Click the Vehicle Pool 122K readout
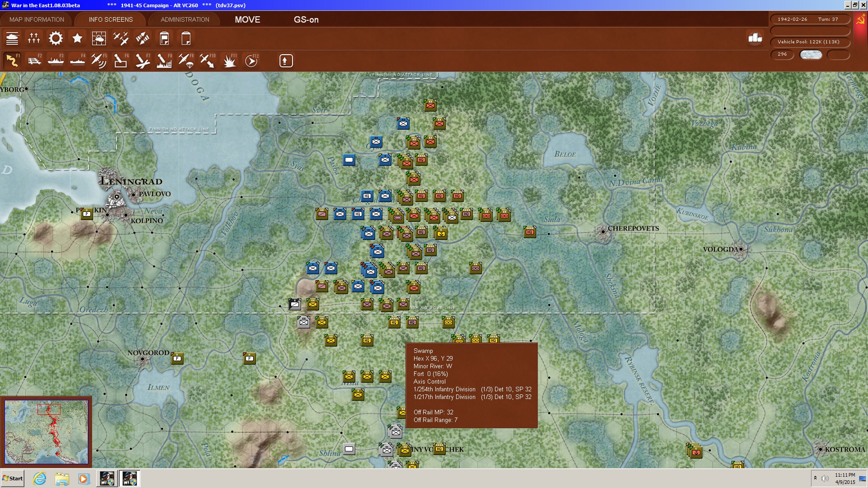Viewport: 868px width, 488px height. tap(810, 42)
